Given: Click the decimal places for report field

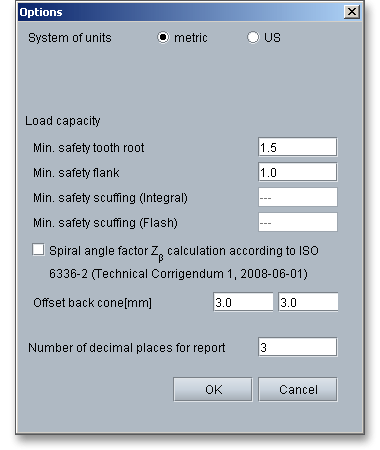Looking at the screenshot, I should pos(298,347).
